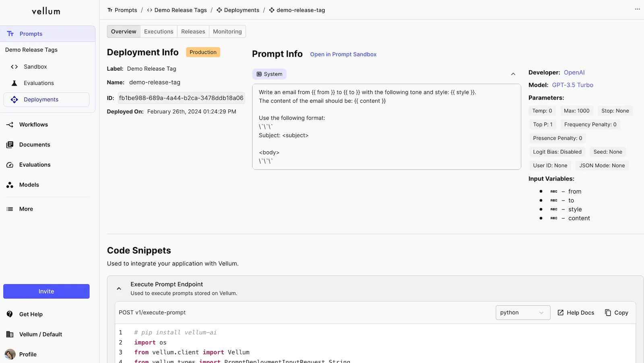
Task: Click the Evaluations flask icon under Demo Release Tags
Action: click(14, 83)
